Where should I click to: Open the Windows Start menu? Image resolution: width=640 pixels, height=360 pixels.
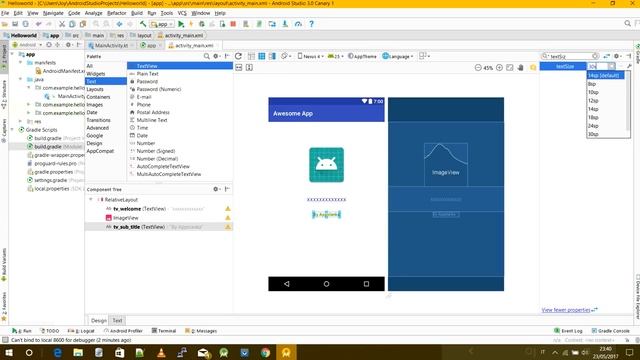[x=9, y=352]
